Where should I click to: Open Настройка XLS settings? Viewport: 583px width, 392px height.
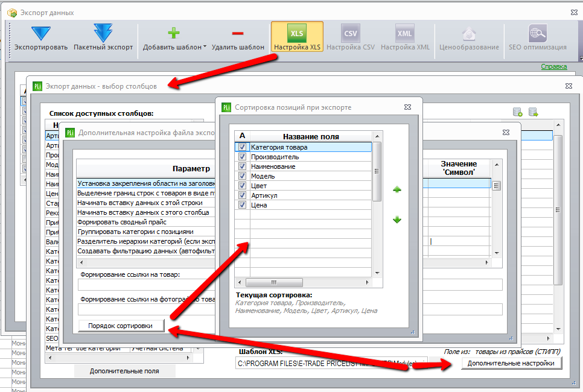pos(297,37)
